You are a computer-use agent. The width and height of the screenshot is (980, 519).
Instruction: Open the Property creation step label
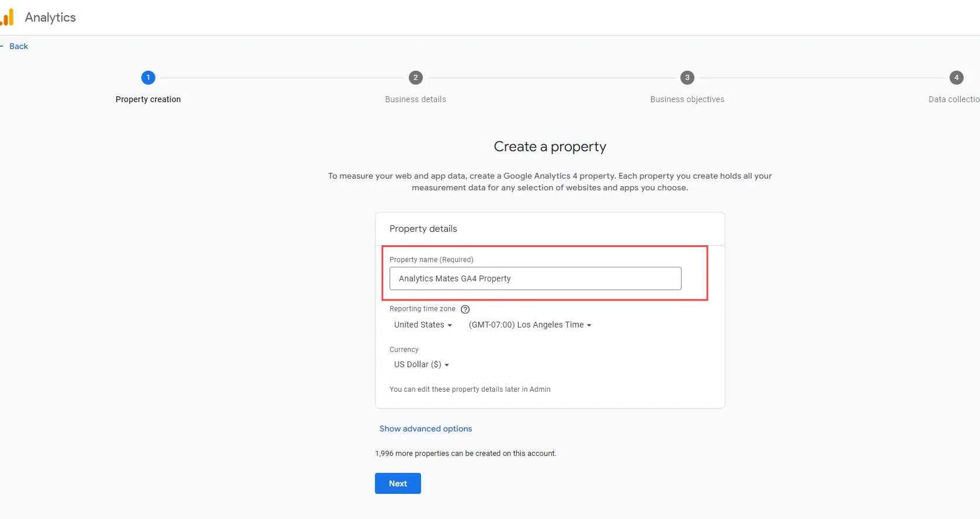pos(148,99)
